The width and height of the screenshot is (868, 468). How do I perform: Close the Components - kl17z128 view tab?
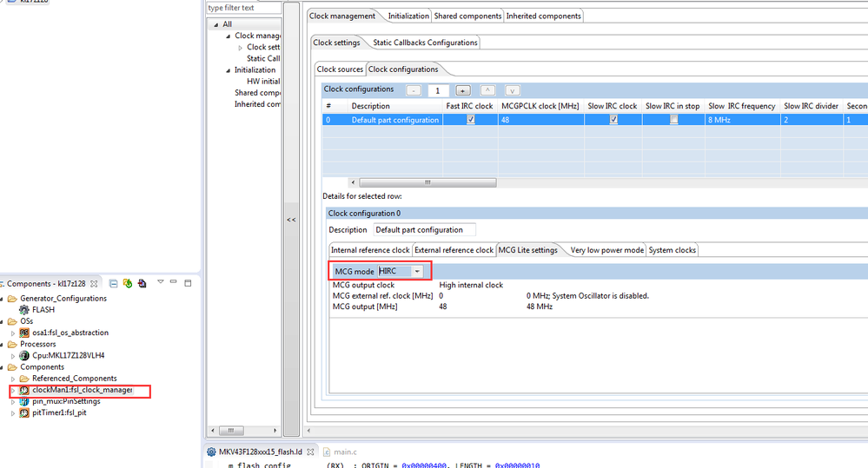(x=94, y=284)
